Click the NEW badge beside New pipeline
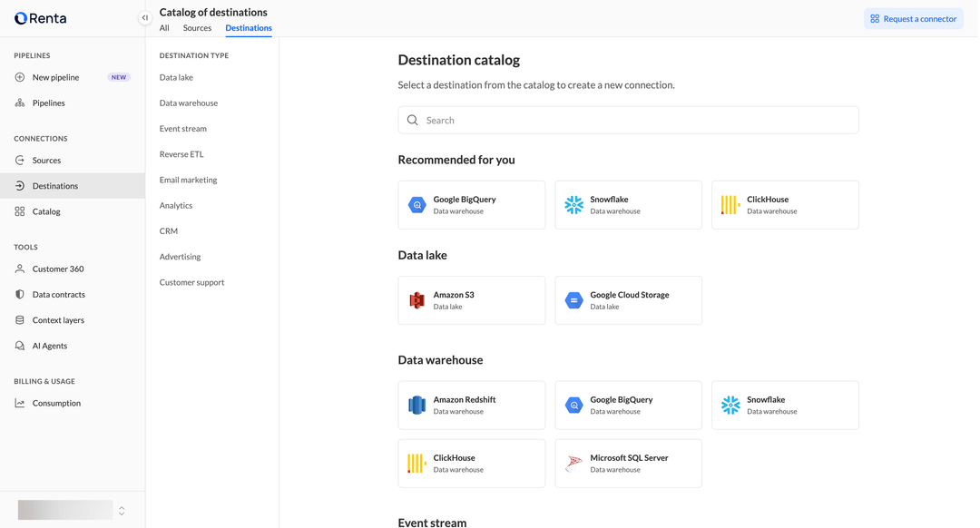The width and height of the screenshot is (980, 528). [119, 77]
